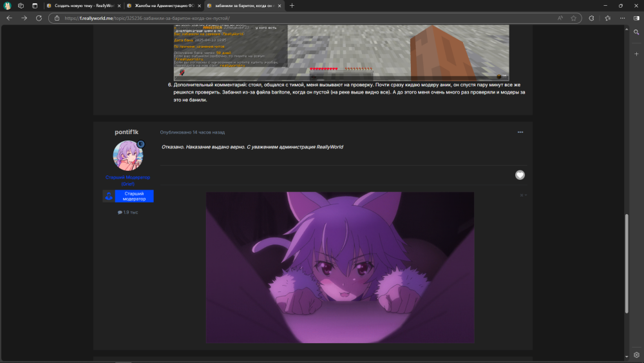Open sidebar search icon
Image resolution: width=644 pixels, height=363 pixels.
click(x=636, y=32)
